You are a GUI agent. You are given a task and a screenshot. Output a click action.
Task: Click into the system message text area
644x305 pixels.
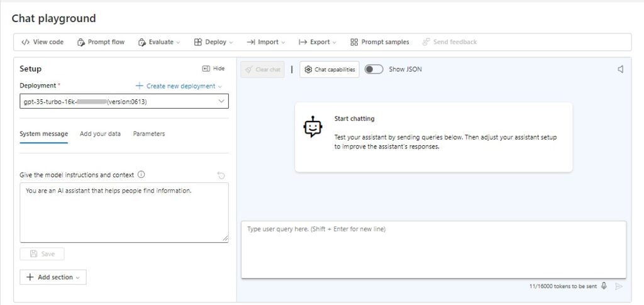pyautogui.click(x=124, y=212)
